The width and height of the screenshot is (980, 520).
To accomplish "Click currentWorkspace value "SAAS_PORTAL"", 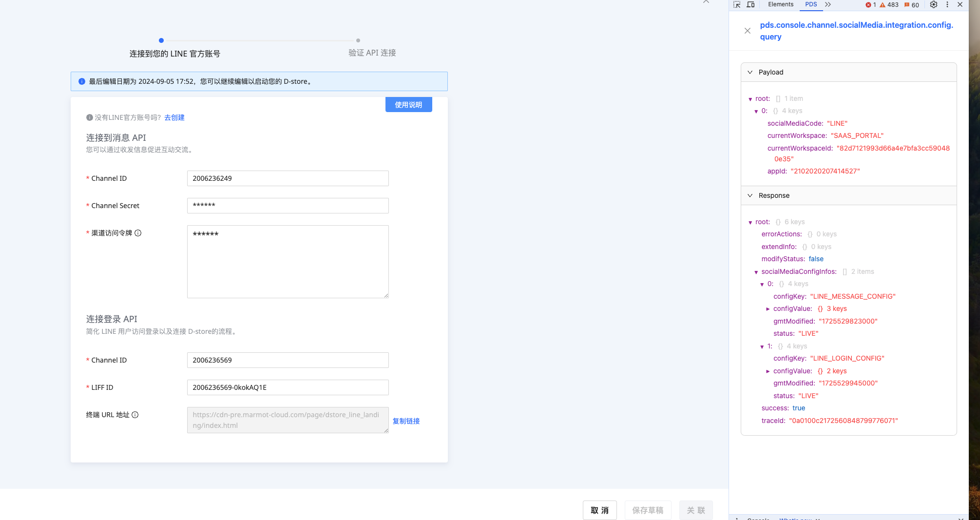I will pos(857,135).
